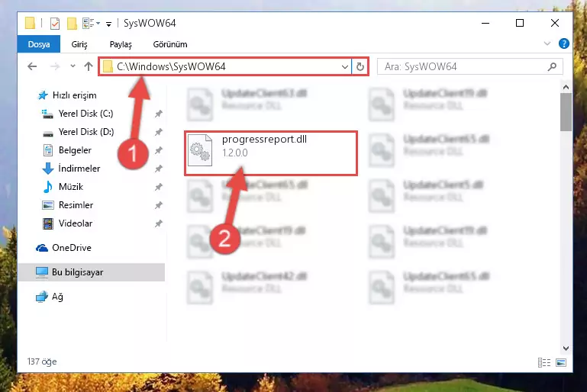
Task: Go forward with the right arrow
Action: (55, 66)
